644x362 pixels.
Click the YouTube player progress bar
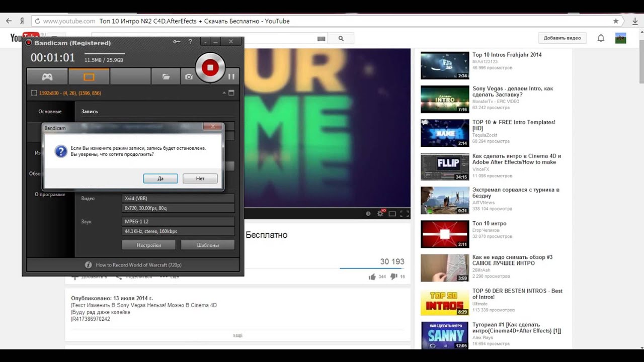click(x=328, y=207)
